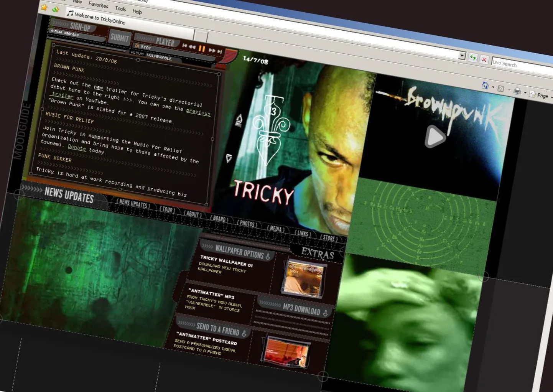Open the Media nav link

(276, 229)
